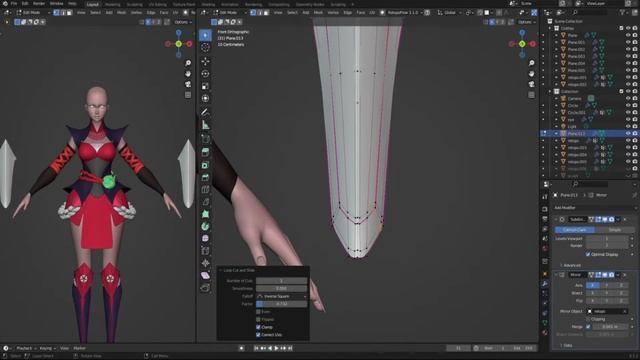Select the Cursor tool
The height and width of the screenshot is (360, 640).
coord(205,48)
